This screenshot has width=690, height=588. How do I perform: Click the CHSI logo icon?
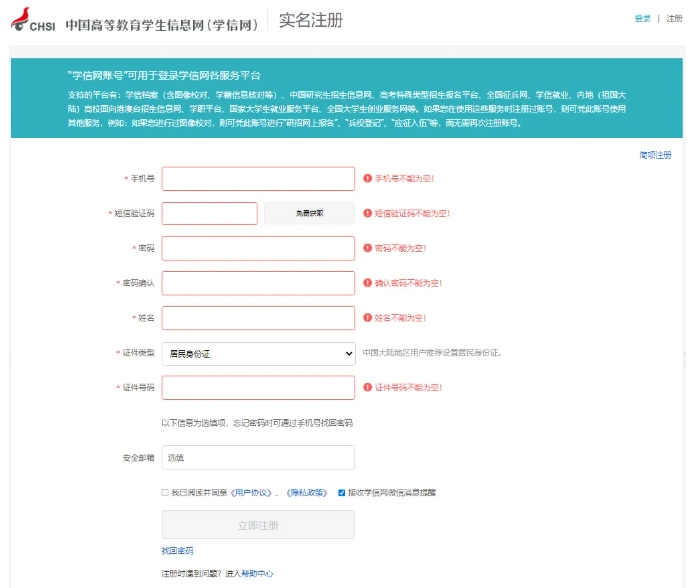pos(33,20)
